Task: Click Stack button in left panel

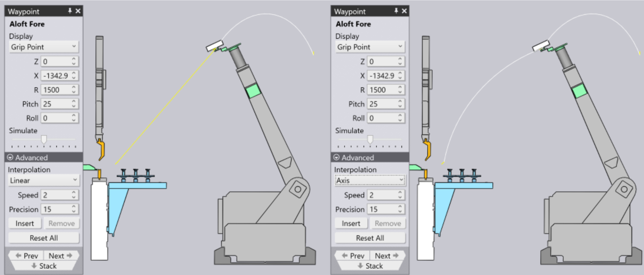Action: tap(44, 266)
